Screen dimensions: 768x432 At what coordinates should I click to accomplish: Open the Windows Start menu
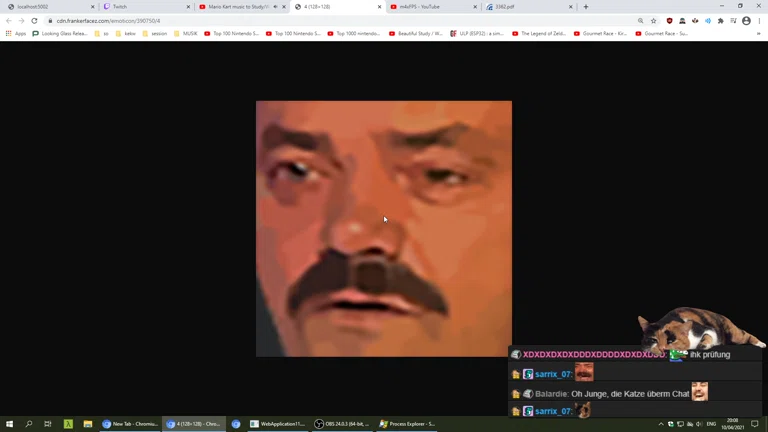click(9, 424)
